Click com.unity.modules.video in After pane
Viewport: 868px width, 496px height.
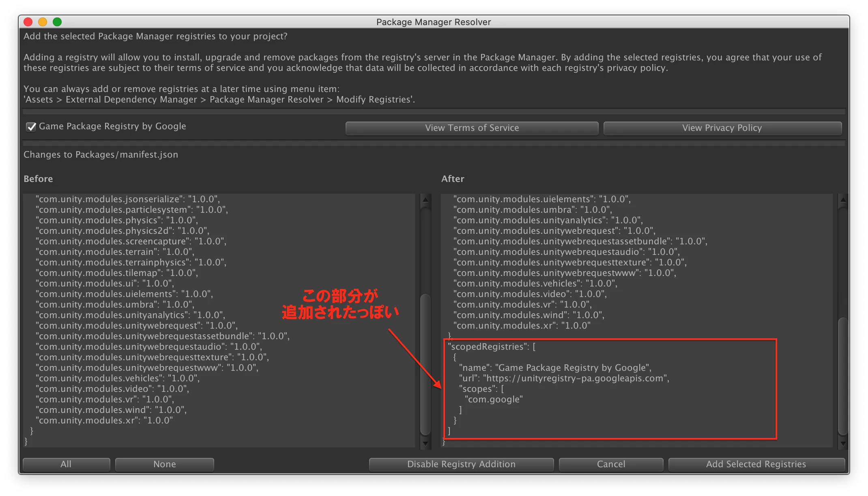[x=530, y=294]
